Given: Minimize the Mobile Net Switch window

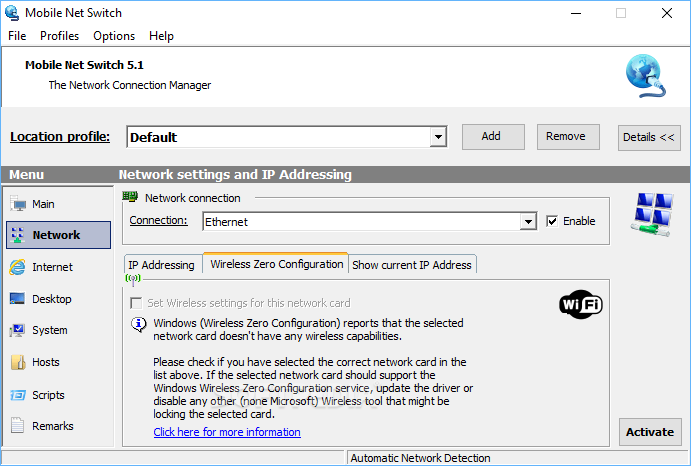Looking at the screenshot, I should [576, 13].
